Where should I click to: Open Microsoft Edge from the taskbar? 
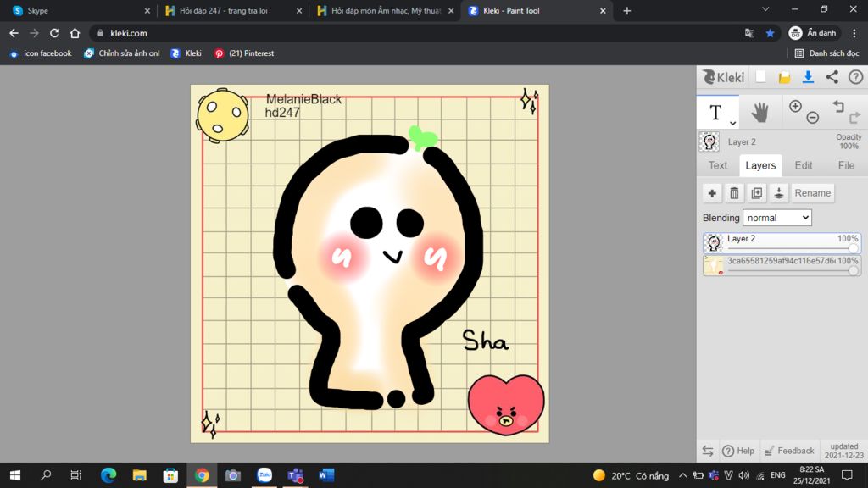pyautogui.click(x=108, y=475)
